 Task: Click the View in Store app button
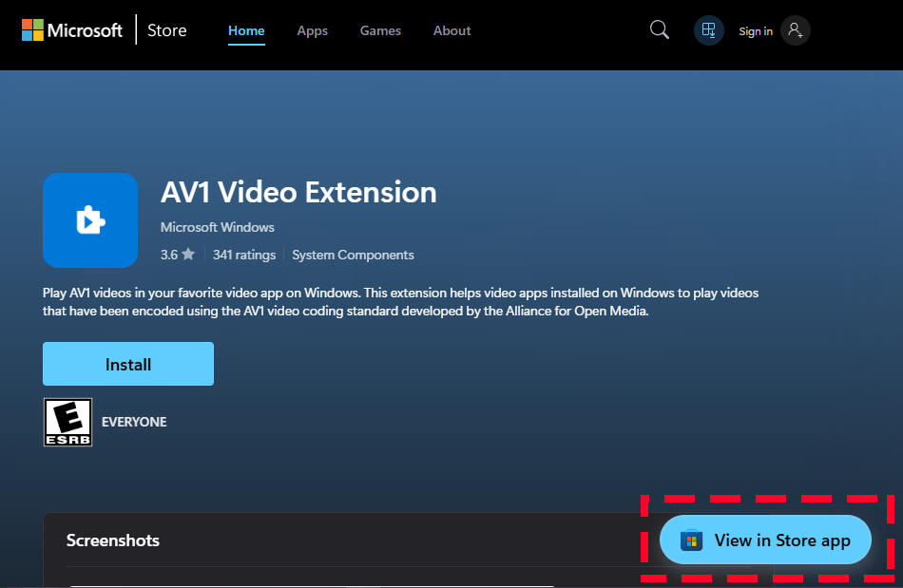pyautogui.click(x=765, y=541)
